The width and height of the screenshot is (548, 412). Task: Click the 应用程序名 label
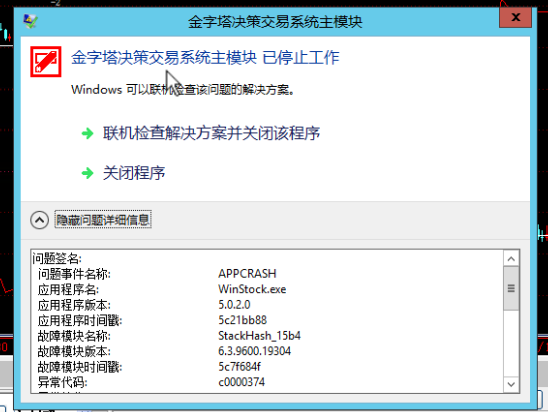point(68,289)
